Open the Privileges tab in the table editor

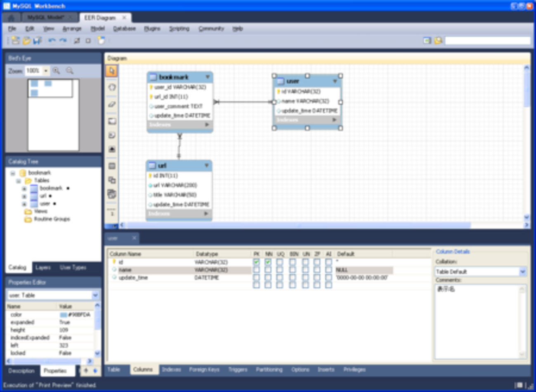tap(354, 369)
